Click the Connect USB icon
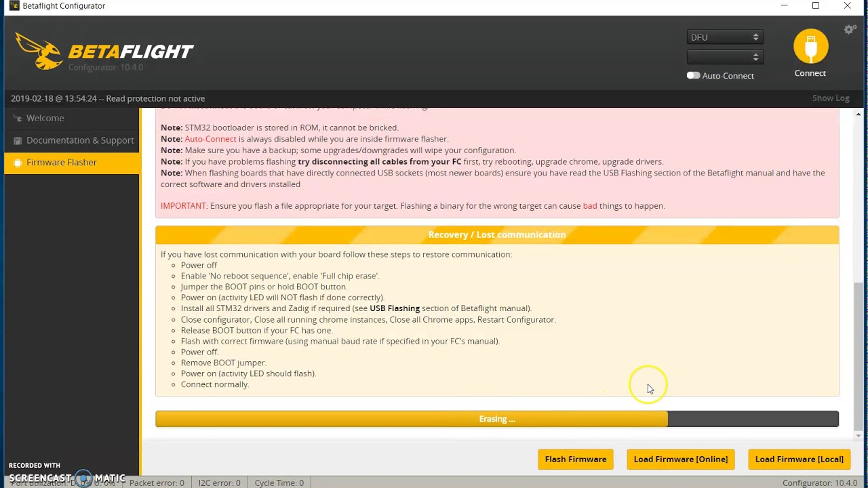Viewport: 868px width, 488px height. pyautogui.click(x=811, y=47)
